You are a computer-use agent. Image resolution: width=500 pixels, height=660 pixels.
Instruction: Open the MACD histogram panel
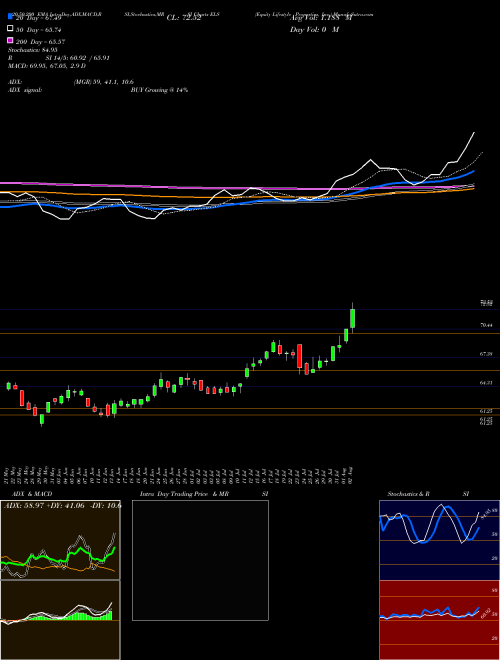60,620
